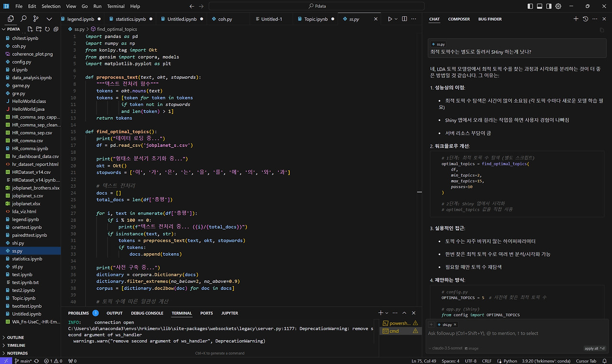Open the Source Control view icon
Viewport: 612px width, 364px height.
click(x=36, y=19)
